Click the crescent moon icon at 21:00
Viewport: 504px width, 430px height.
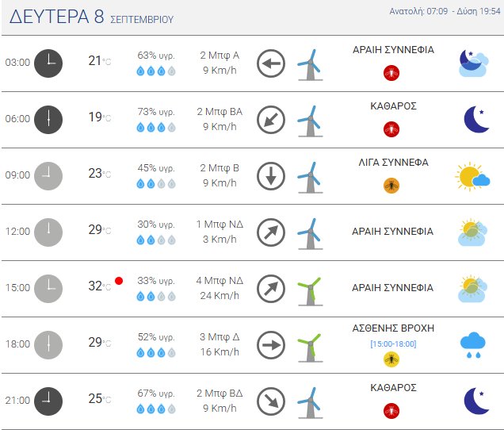click(475, 401)
